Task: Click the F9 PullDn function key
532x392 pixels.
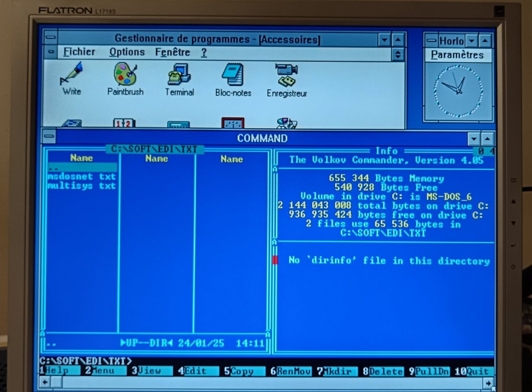Action: pyautogui.click(x=429, y=372)
